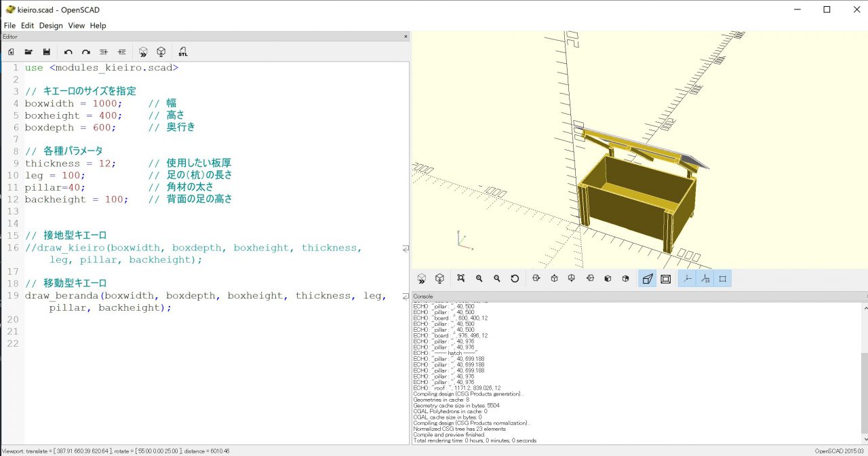Viewport: 868px width, 456px height.
Task: Click View All icon below 3D viewport
Action: point(461,278)
